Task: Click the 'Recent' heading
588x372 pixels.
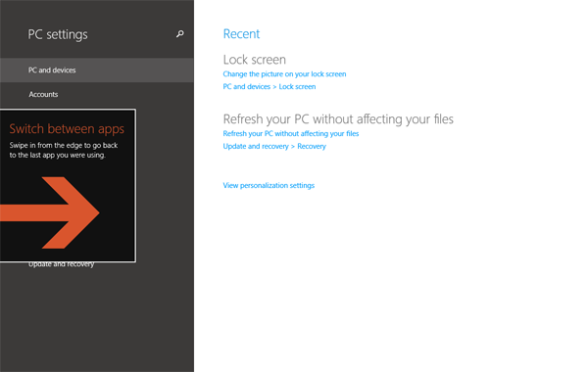Action: click(x=241, y=33)
